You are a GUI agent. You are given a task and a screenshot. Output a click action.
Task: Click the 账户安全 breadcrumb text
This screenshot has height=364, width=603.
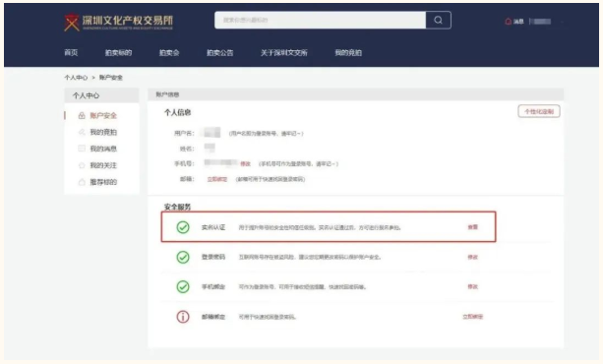point(111,78)
